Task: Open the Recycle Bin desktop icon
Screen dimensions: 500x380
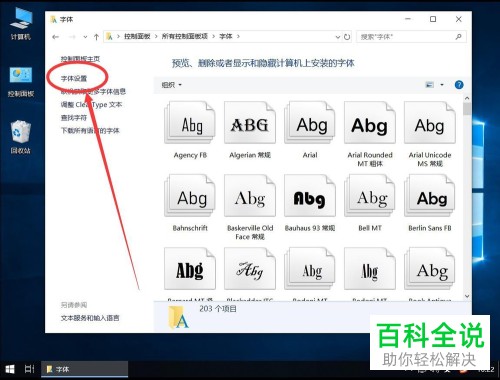Action: click(x=21, y=137)
